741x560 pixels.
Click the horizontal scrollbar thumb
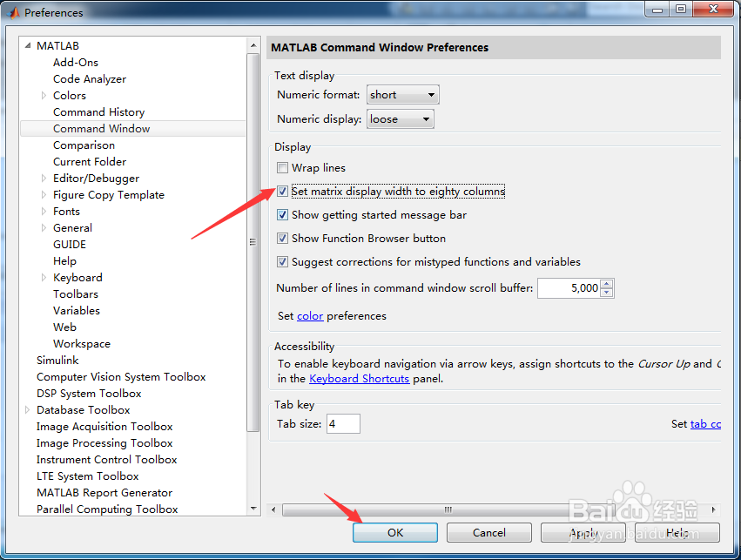448,509
